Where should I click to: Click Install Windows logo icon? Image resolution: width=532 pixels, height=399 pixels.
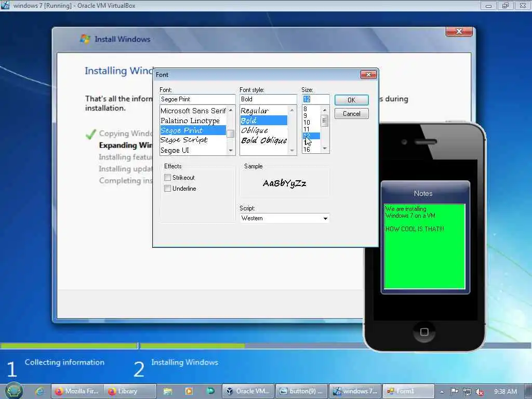[x=85, y=39]
